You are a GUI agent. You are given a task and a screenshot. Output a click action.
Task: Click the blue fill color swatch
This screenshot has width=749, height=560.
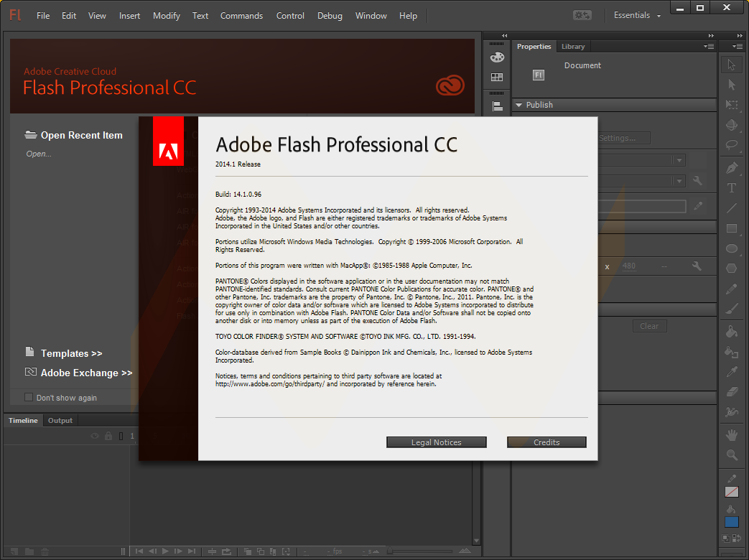tap(731, 522)
